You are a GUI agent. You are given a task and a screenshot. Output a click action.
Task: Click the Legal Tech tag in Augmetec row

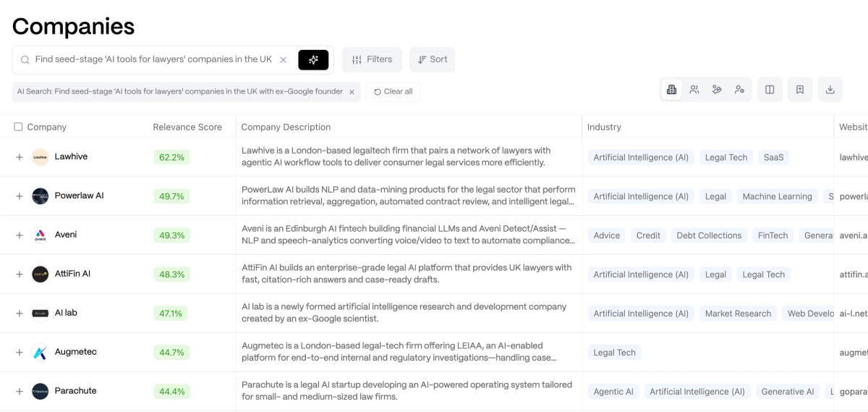[614, 353]
